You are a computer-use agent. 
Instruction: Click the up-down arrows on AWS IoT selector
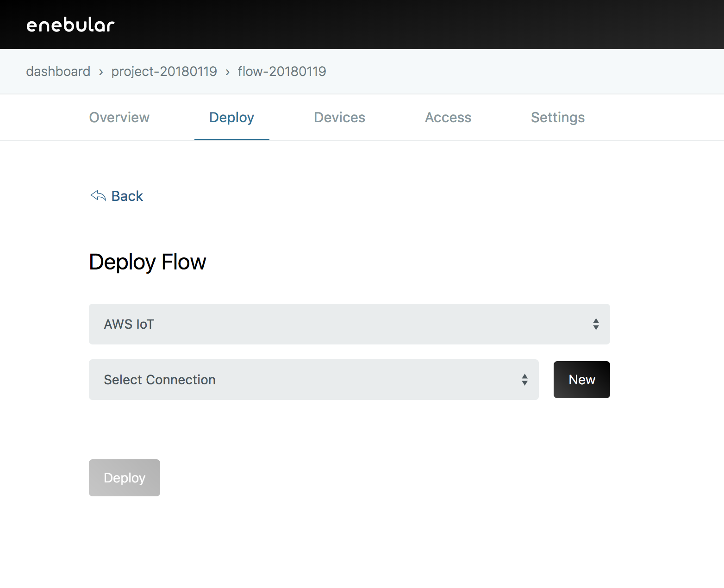point(596,324)
